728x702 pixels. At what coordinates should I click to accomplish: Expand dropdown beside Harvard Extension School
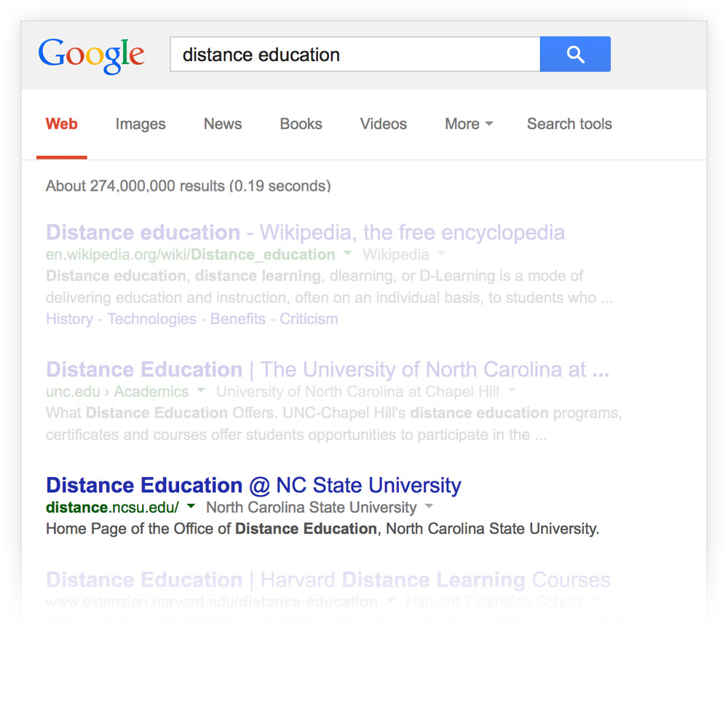pyautogui.click(x=594, y=601)
